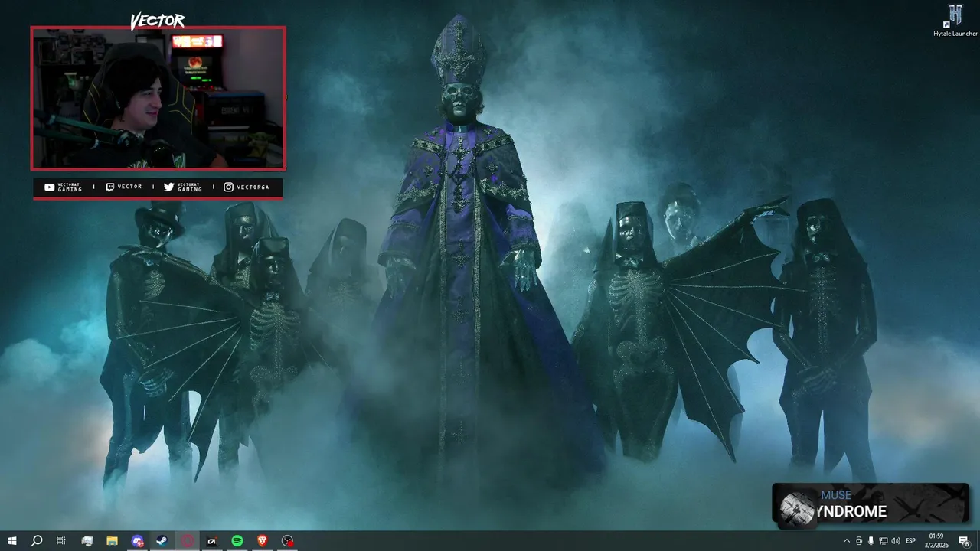Click the webcam overlay video frame
Image resolution: width=980 pixels, height=551 pixels.
tap(158, 98)
